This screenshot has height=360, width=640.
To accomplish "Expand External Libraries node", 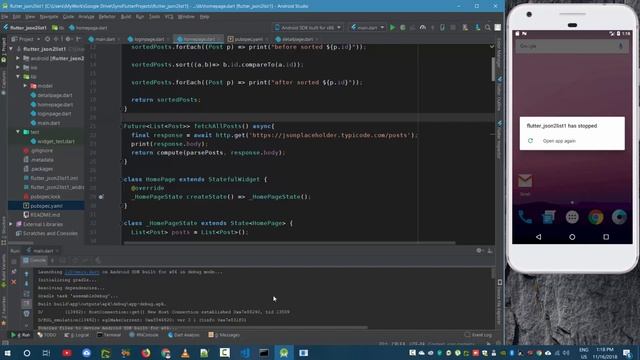I will tap(11, 224).
